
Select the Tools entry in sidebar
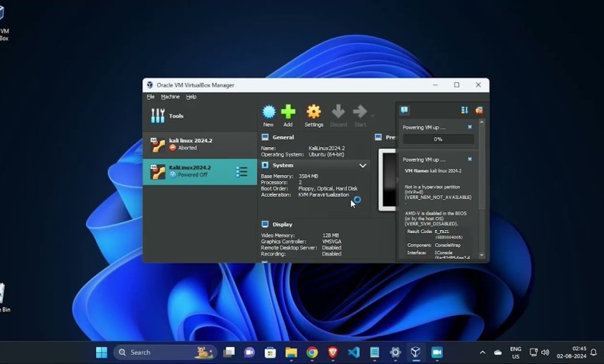[200, 115]
